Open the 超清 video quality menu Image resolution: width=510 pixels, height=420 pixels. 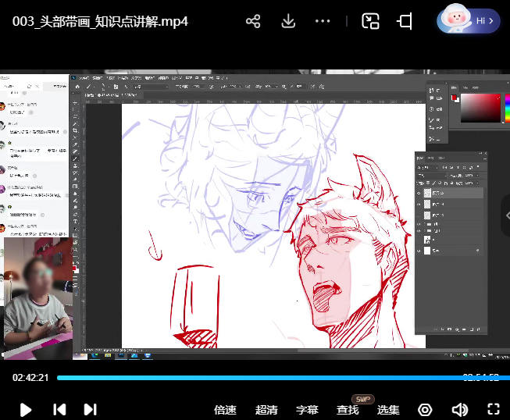(266, 410)
